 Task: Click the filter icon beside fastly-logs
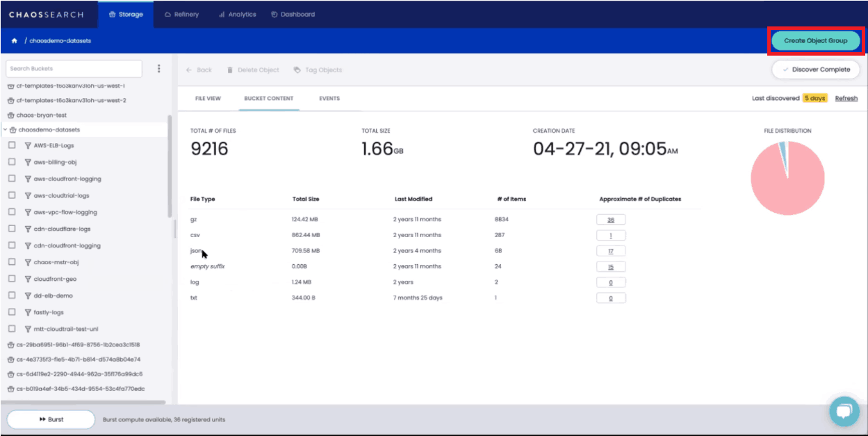tap(28, 312)
